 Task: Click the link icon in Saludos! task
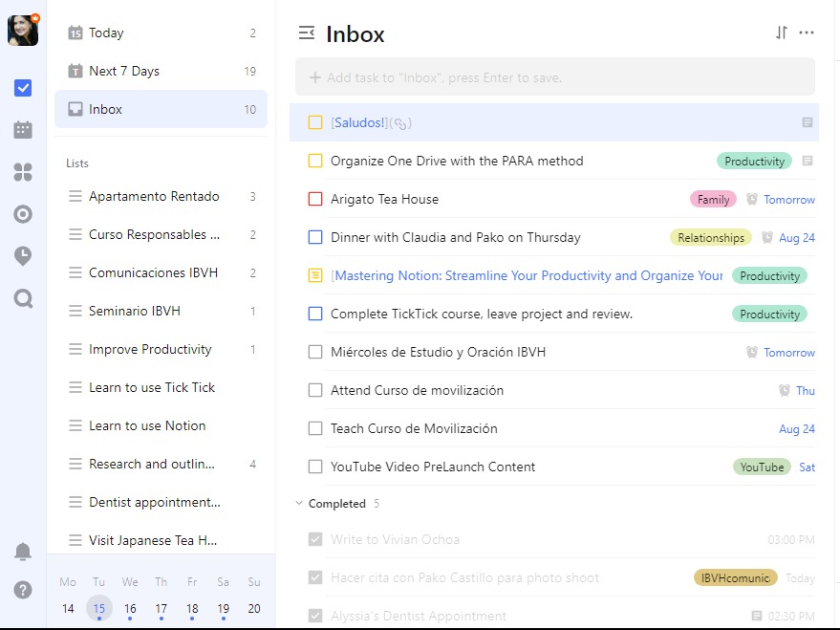[x=400, y=123]
